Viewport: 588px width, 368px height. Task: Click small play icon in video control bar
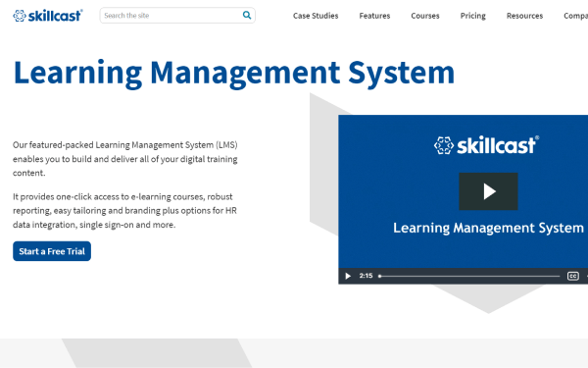coord(348,276)
